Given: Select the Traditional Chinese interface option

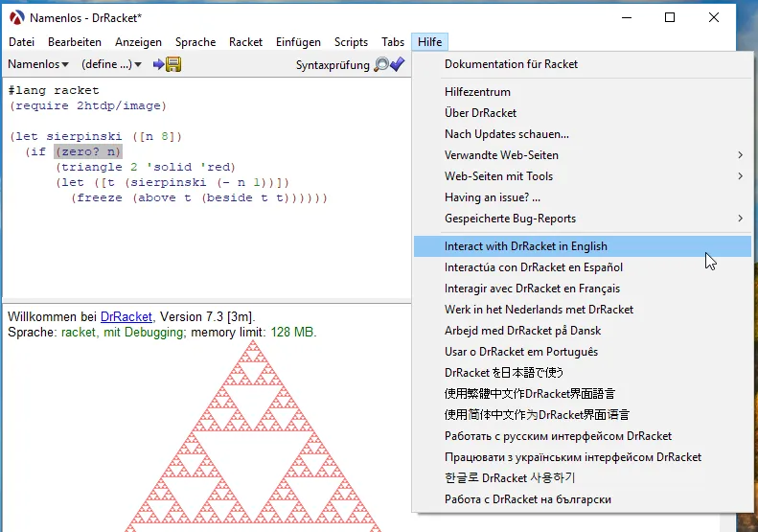Looking at the screenshot, I should coord(583,394).
